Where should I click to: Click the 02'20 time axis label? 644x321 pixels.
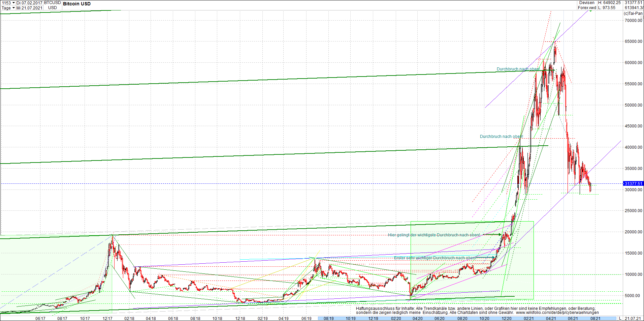pos(396,318)
